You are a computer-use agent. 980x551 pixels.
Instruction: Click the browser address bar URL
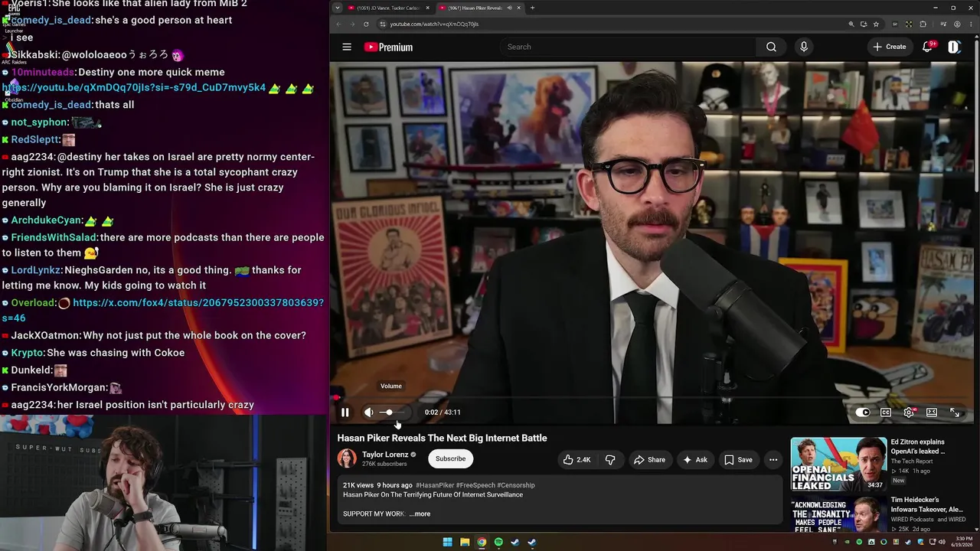(x=434, y=24)
